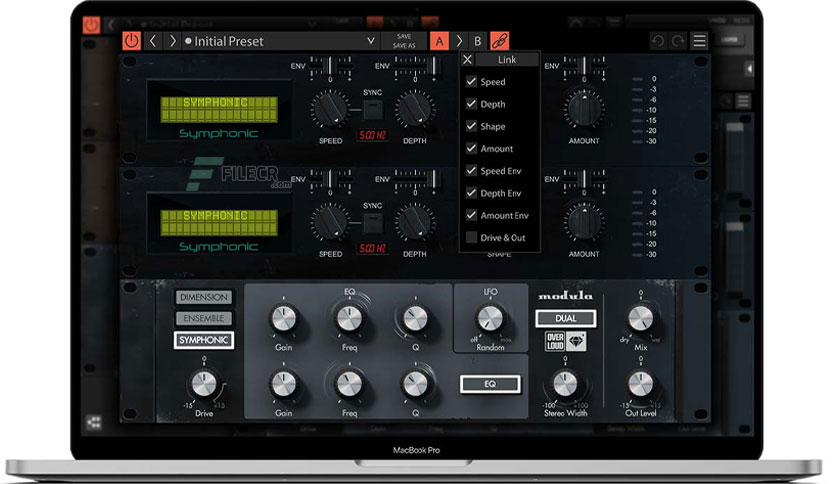Screen dimensions: 836x484
Task: Go to next preset arrow
Action: 172,41
